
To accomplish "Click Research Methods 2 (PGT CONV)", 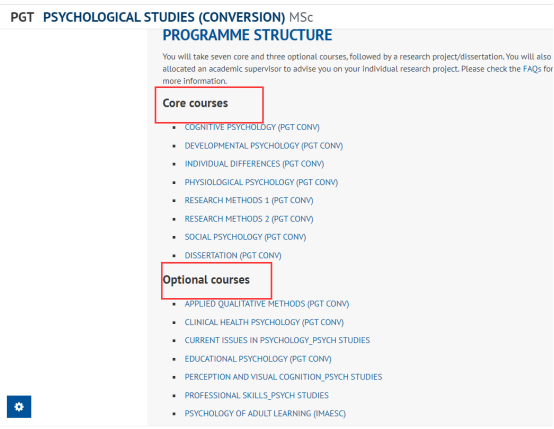I will click(249, 219).
